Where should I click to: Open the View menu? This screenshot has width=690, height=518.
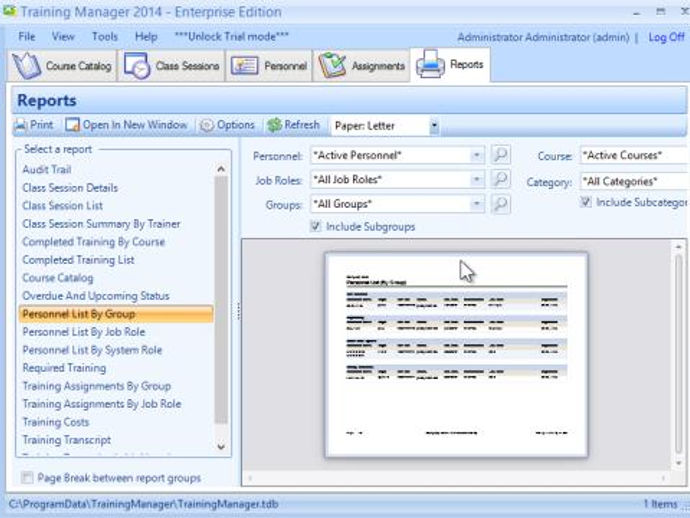(x=63, y=37)
